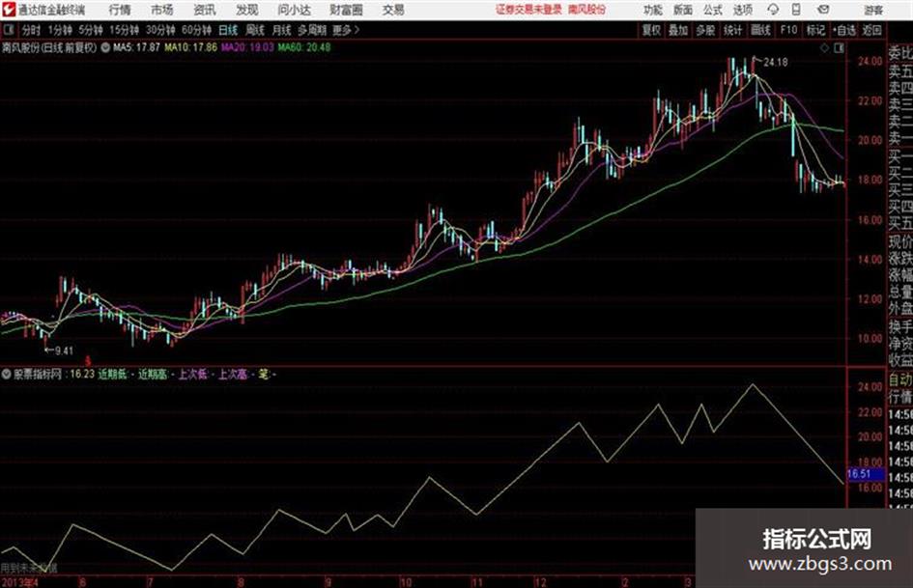Open the 交易 menu
Image resolution: width=913 pixels, height=588 pixels.
click(x=393, y=10)
